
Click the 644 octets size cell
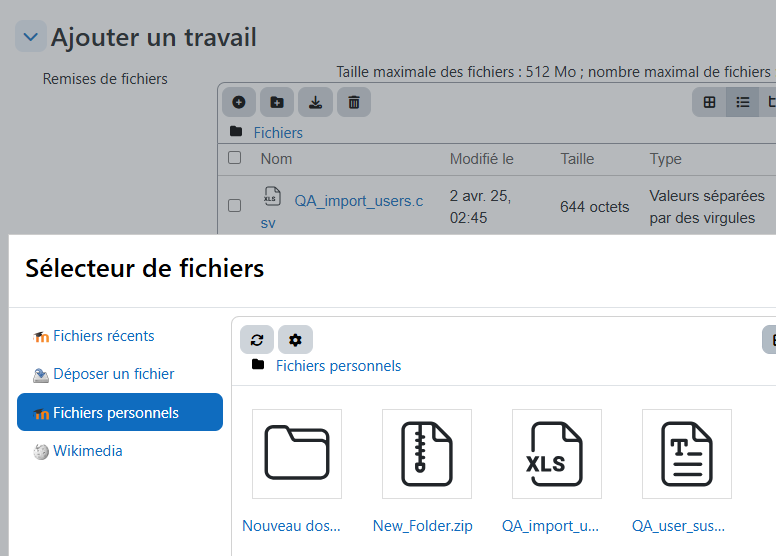[x=594, y=207]
